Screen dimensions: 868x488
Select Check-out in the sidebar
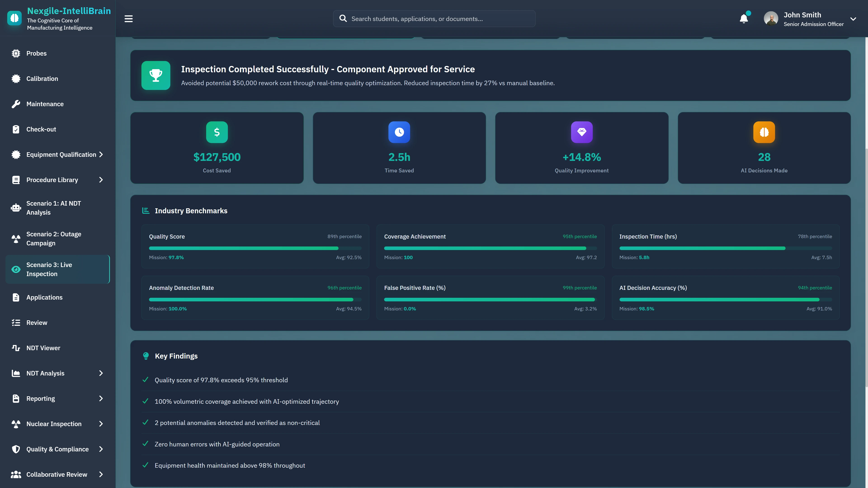[x=41, y=129]
